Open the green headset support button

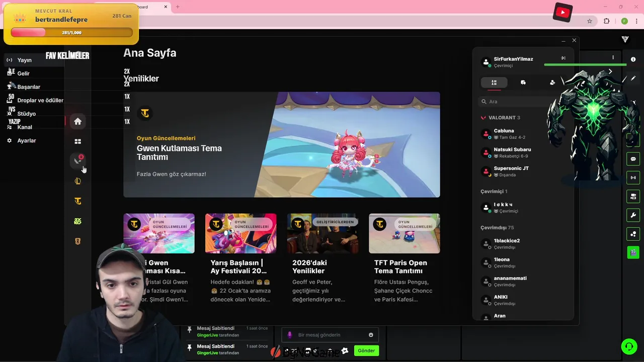[629, 346]
